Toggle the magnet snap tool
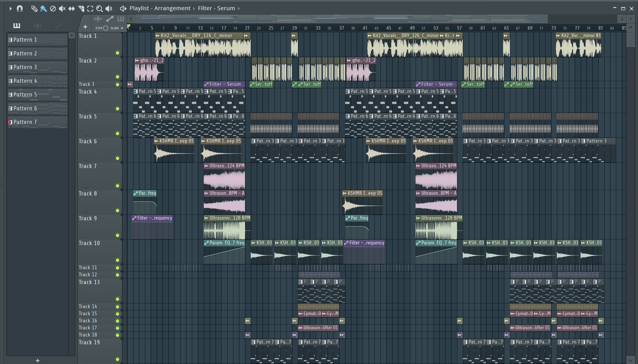The height and width of the screenshot is (364, 638). pyautogui.click(x=19, y=8)
